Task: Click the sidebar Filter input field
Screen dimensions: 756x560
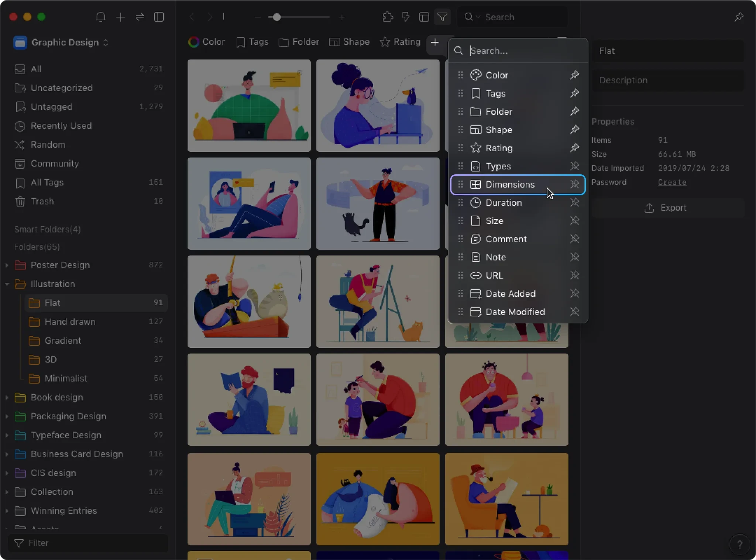Action: (x=88, y=543)
